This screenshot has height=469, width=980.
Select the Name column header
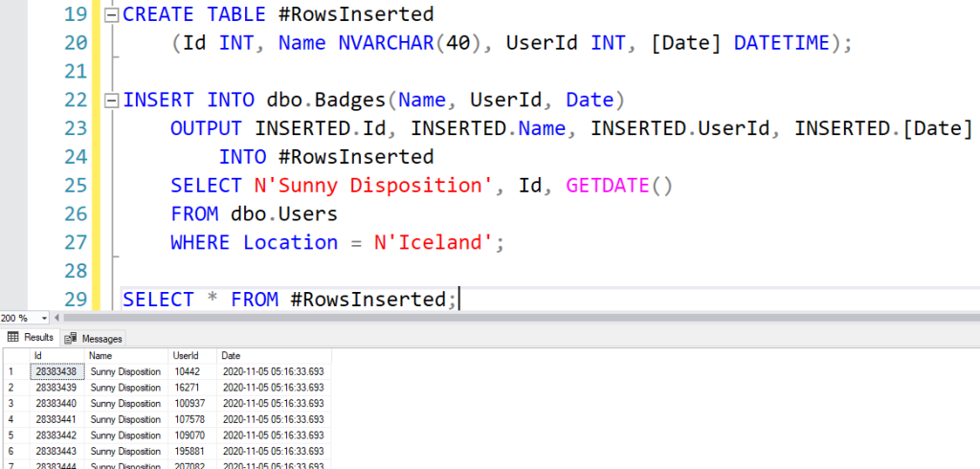pyautogui.click(x=100, y=355)
